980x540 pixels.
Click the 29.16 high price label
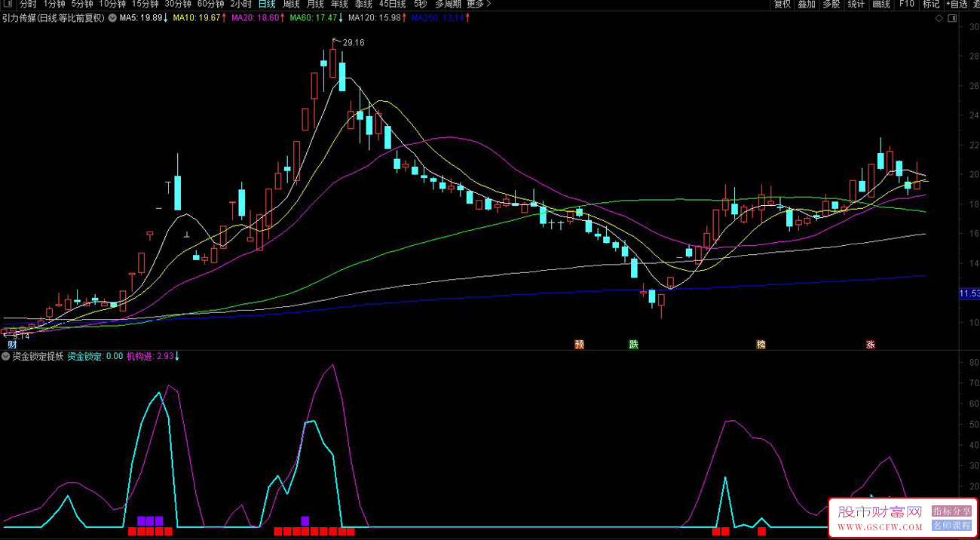353,43
